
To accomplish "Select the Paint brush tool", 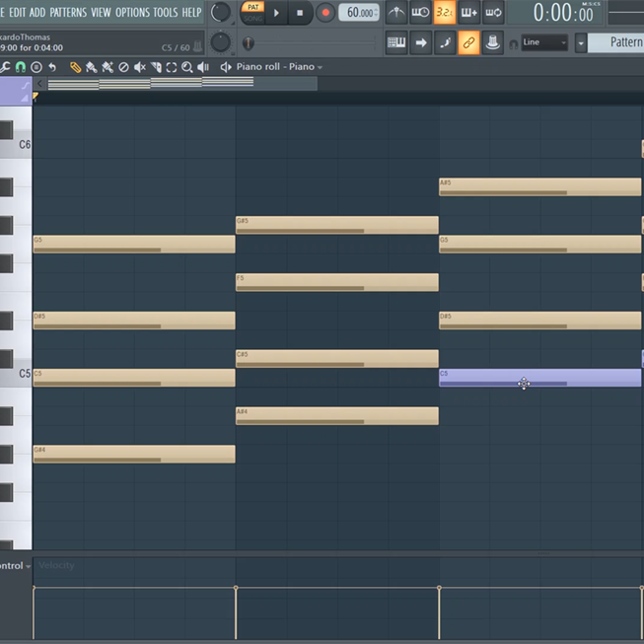I will [x=91, y=67].
